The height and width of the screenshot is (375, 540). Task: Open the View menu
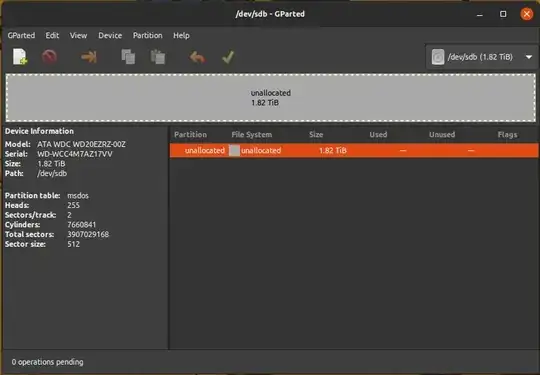[79, 35]
